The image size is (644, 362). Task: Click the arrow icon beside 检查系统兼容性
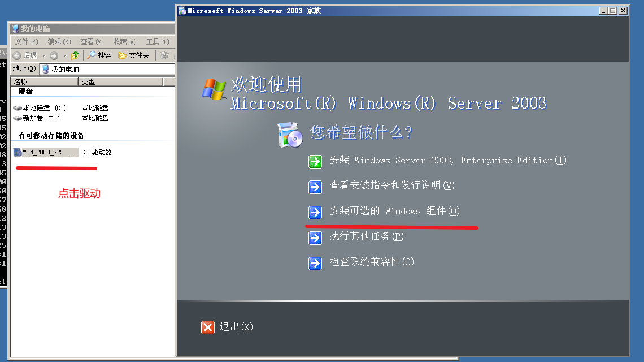pos(315,263)
